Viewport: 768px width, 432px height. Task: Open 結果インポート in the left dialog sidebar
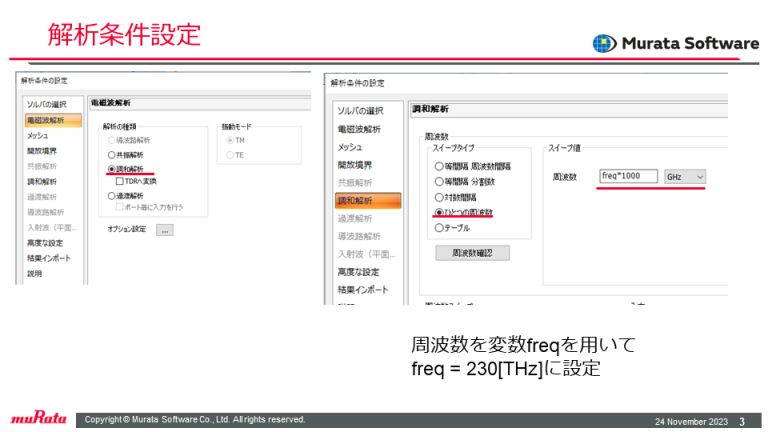click(49, 258)
